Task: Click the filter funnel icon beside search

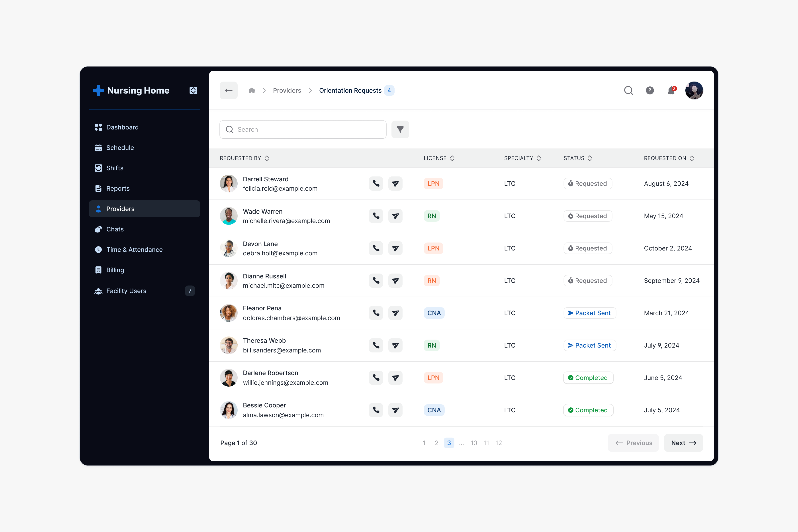Action: click(400, 129)
